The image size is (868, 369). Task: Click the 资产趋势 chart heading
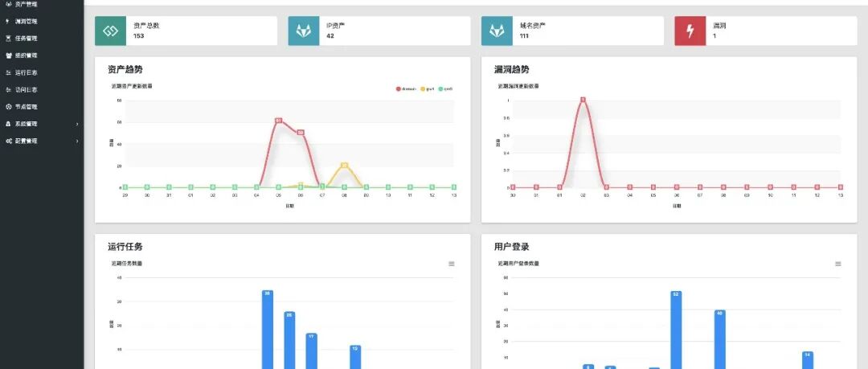point(125,69)
